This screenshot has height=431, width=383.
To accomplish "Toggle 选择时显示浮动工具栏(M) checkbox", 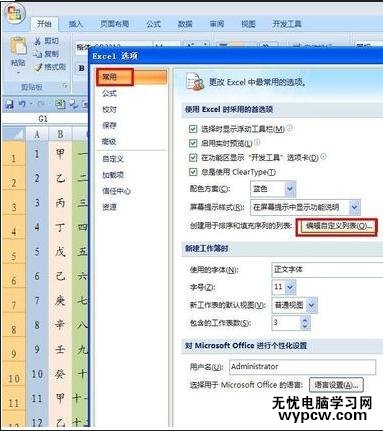I will click(193, 129).
